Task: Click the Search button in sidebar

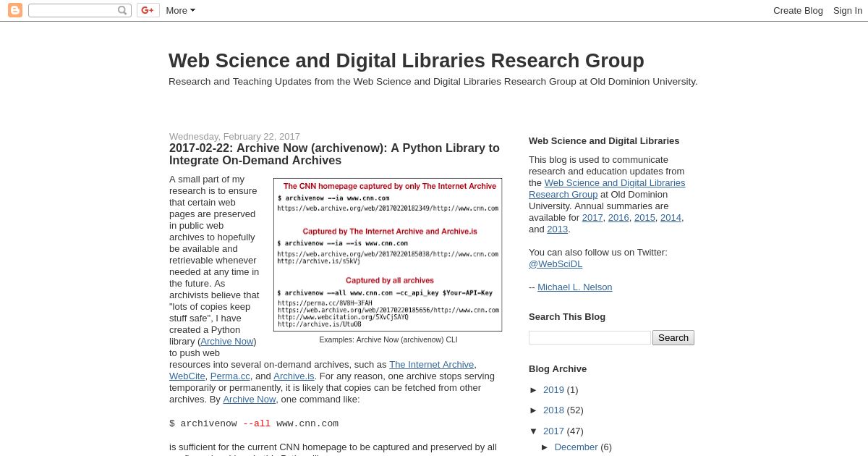Action: coord(673,338)
